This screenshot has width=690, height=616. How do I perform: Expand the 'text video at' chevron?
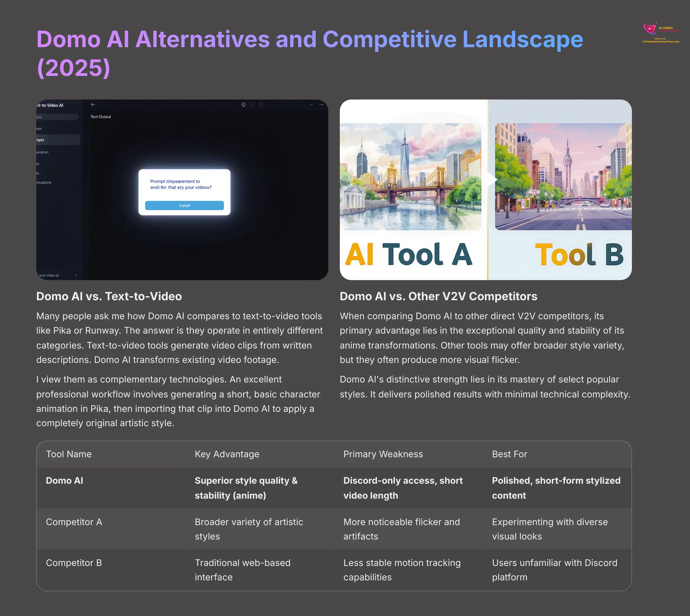[75, 275]
